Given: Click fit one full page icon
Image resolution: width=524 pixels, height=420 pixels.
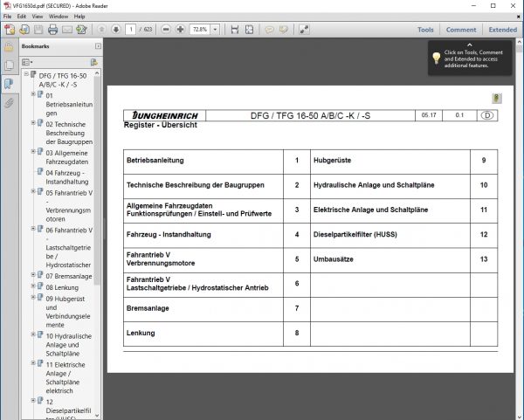Looking at the screenshot, I should click(x=249, y=30).
